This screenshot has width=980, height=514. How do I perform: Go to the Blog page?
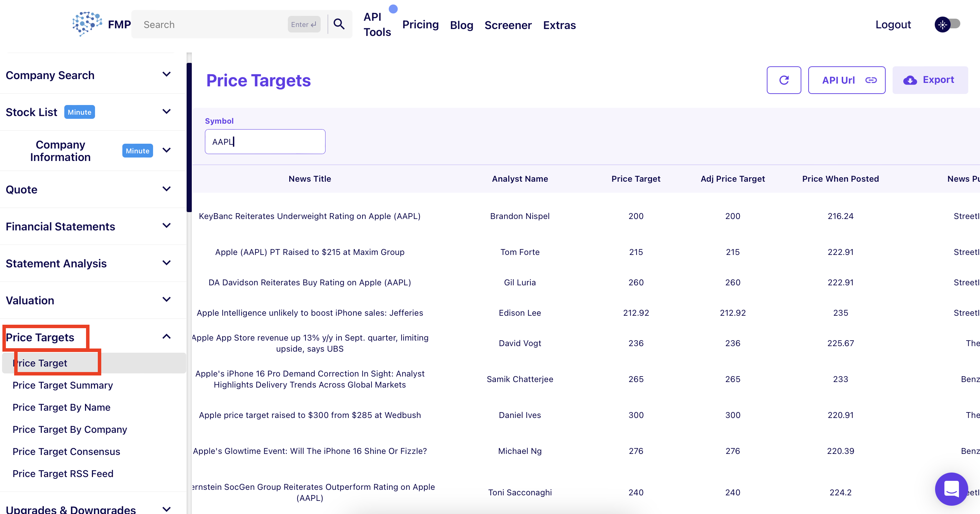tap(461, 25)
